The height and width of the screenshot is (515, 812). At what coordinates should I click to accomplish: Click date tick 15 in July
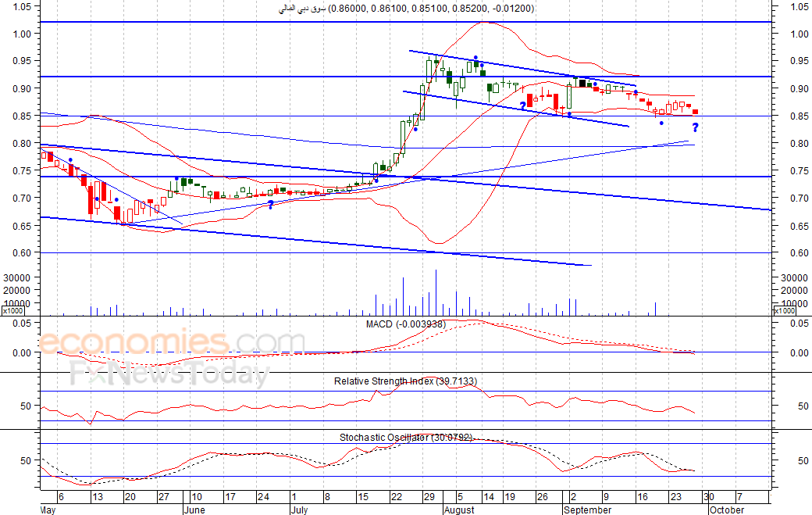click(362, 497)
